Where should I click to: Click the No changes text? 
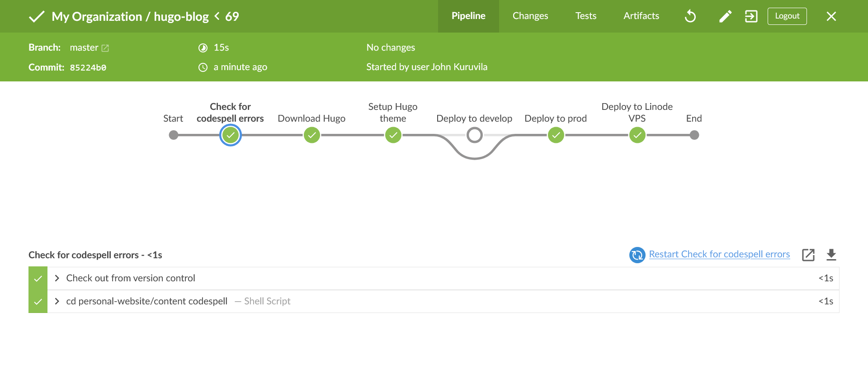point(391,47)
